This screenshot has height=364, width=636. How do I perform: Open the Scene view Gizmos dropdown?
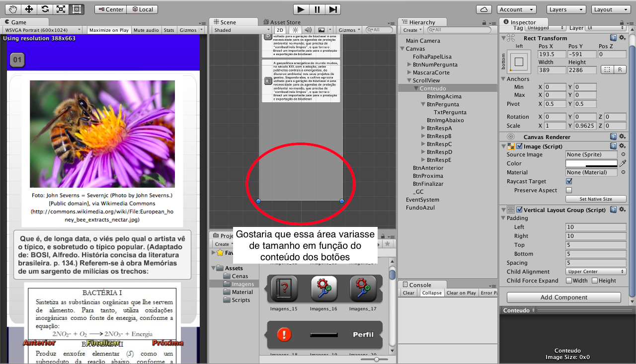[x=349, y=30]
